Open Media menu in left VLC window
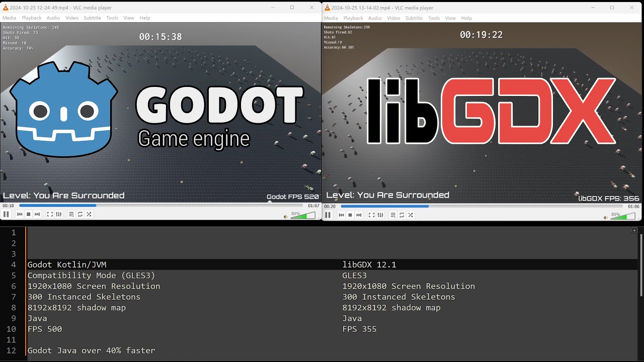644x362 pixels. click(x=9, y=18)
